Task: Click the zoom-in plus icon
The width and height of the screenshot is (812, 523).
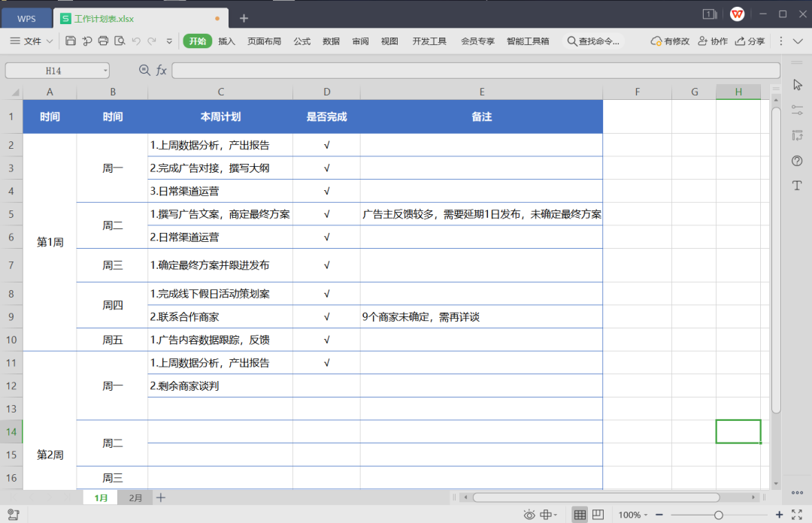Action: (x=779, y=515)
